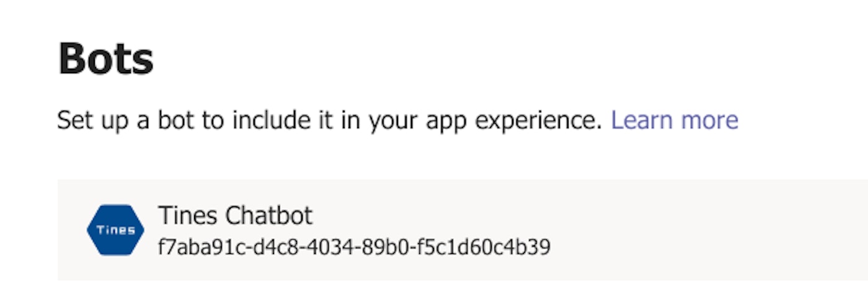Click the Bots page heading
Screen dimensions: 868x298
point(105,59)
